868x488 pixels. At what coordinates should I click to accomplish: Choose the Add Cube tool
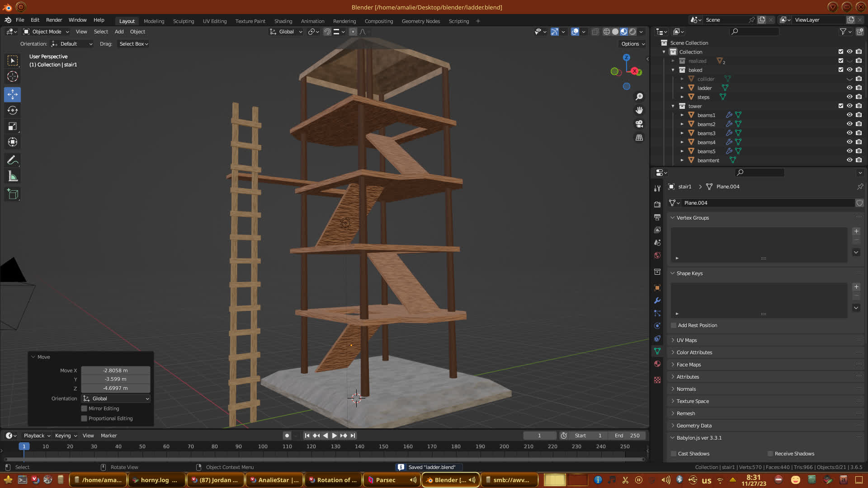tap(13, 194)
